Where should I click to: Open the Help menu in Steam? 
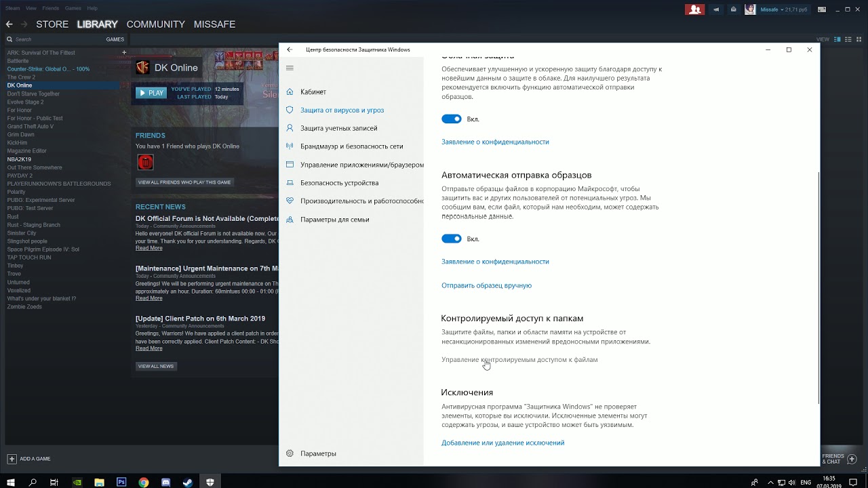click(92, 8)
